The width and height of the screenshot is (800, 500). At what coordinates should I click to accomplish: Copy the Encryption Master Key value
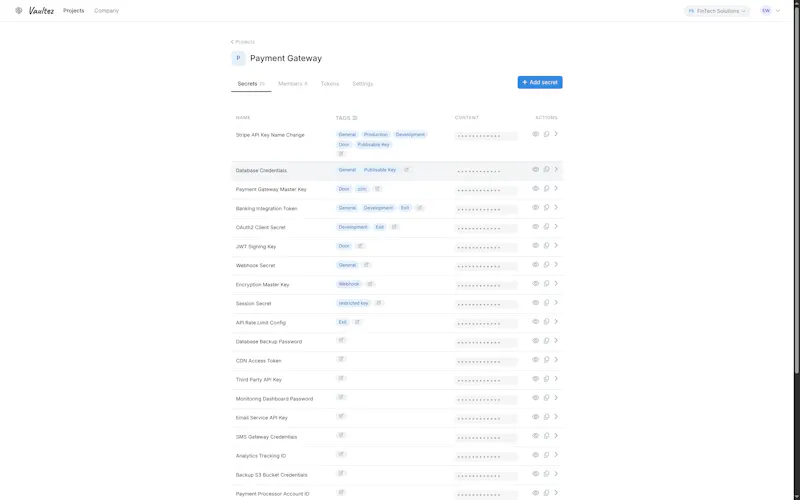546,284
